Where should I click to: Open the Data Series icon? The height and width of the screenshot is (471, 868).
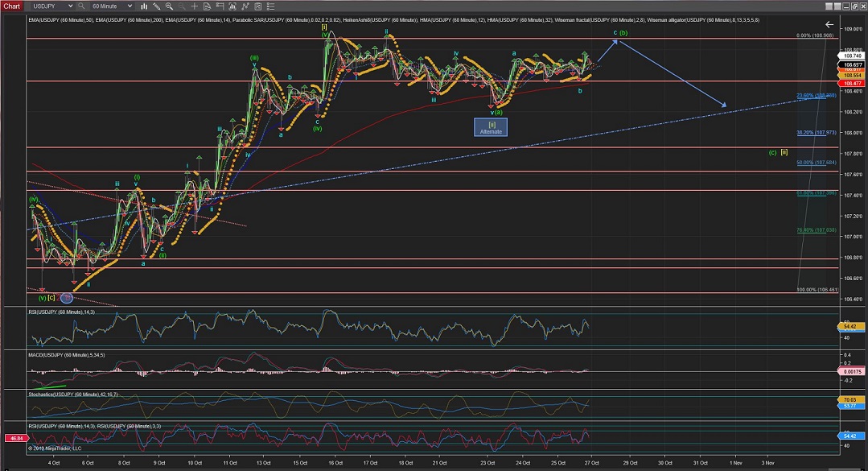point(232,6)
